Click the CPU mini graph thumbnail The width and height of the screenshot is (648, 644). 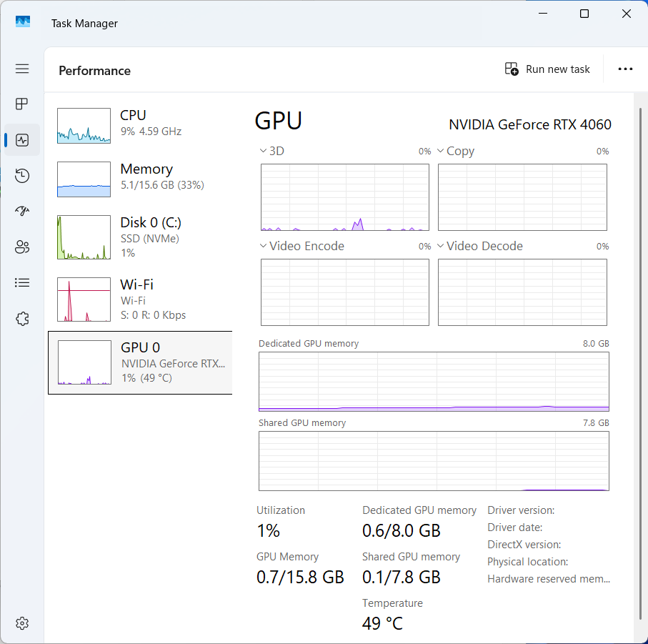click(84, 126)
